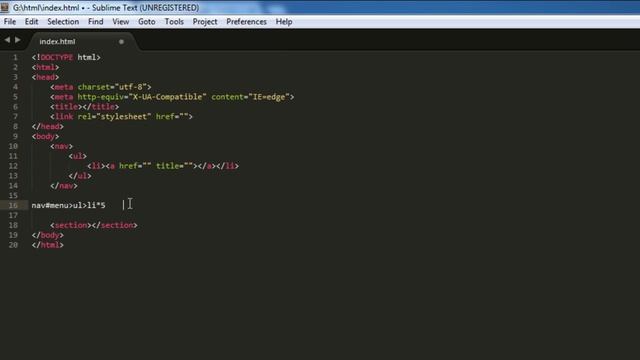
Task: Click the li anchor href line
Action: 163,166
